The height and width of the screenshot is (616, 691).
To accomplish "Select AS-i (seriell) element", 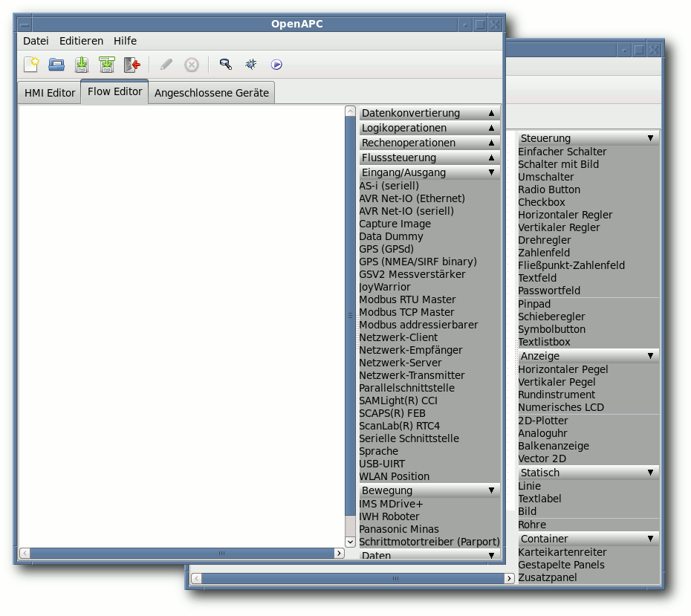I will (389, 186).
